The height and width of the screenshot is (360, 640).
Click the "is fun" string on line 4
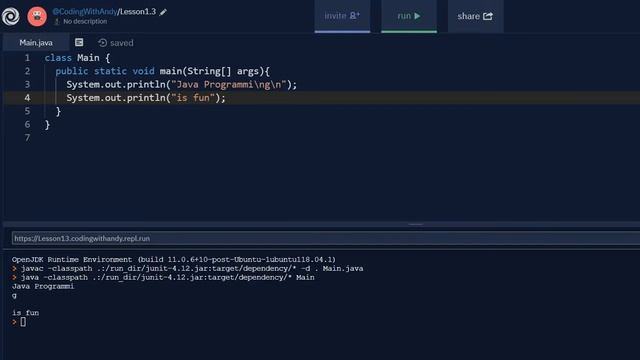pyautogui.click(x=193, y=98)
